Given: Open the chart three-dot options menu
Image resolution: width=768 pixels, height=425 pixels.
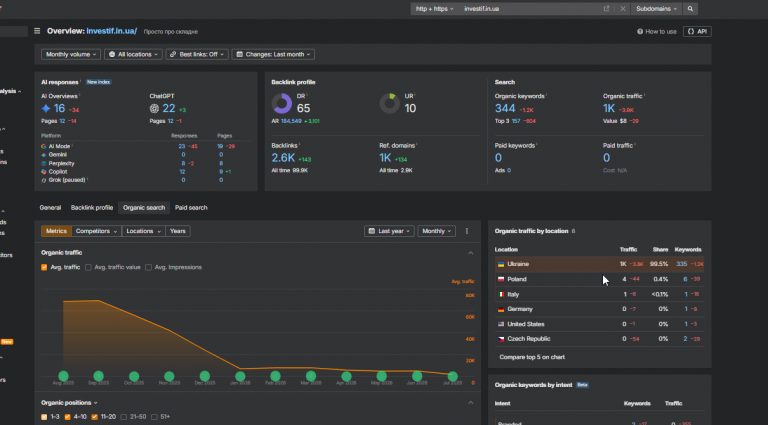Looking at the screenshot, I should point(467,231).
